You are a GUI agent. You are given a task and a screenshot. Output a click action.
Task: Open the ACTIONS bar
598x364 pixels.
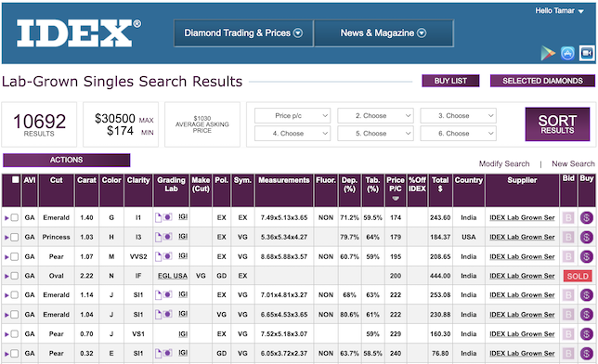point(66,160)
